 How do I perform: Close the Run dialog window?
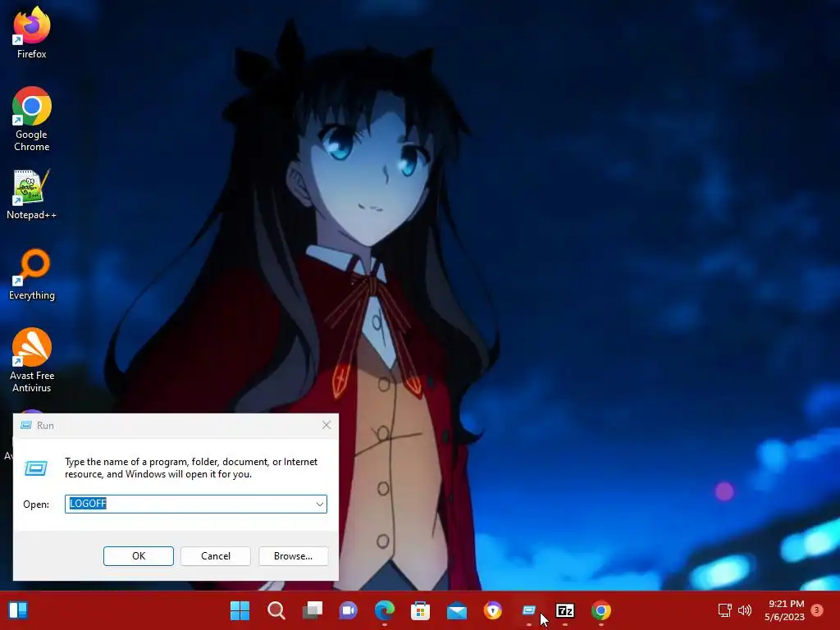326,426
